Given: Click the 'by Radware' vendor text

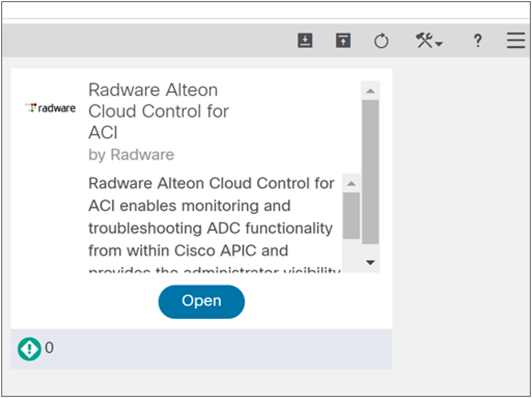Looking at the screenshot, I should [131, 155].
